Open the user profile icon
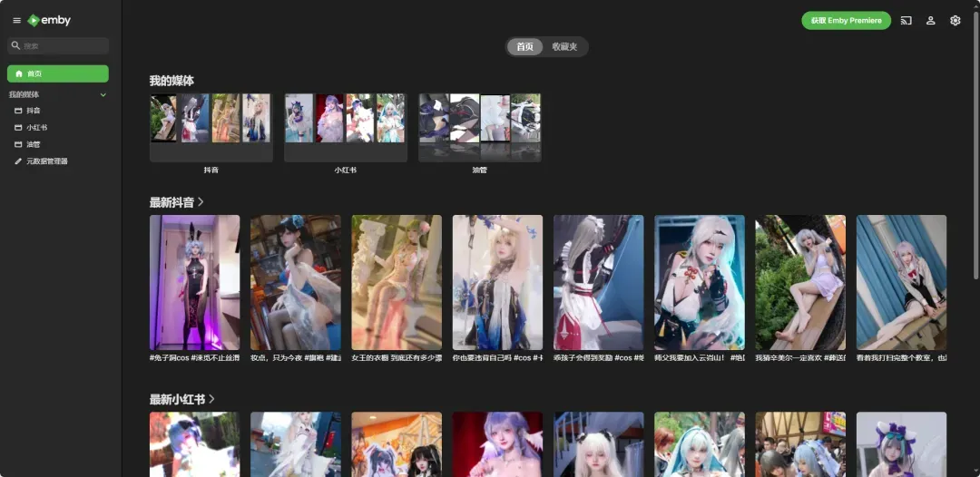Image resolution: width=980 pixels, height=477 pixels. click(931, 21)
